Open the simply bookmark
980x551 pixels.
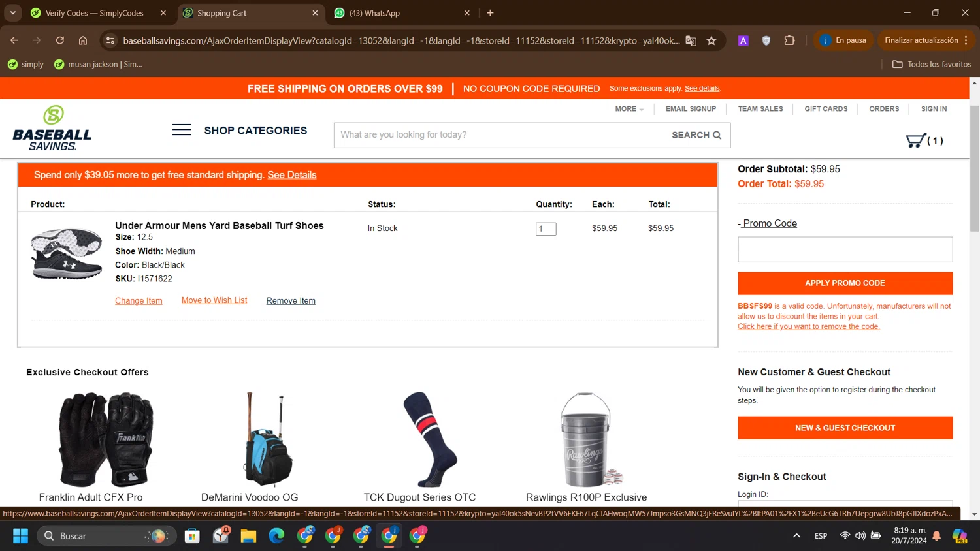pos(25,64)
